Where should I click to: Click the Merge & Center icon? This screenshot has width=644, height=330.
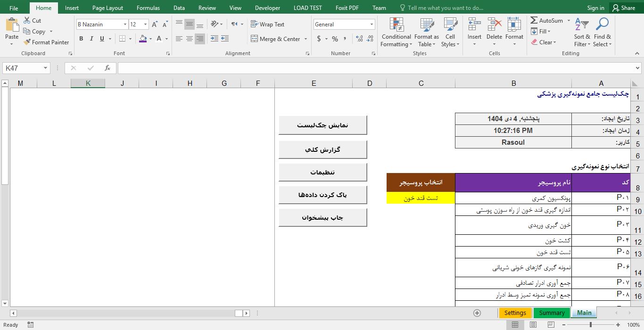point(255,39)
